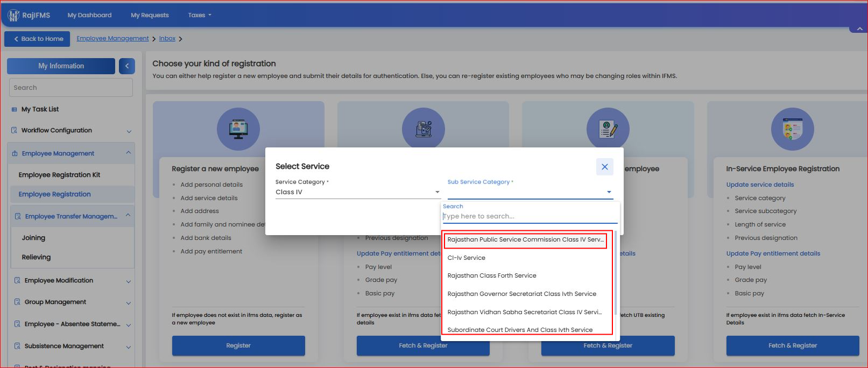868x368 pixels.
Task: Open Joining under Employee Transfer
Action: point(33,238)
